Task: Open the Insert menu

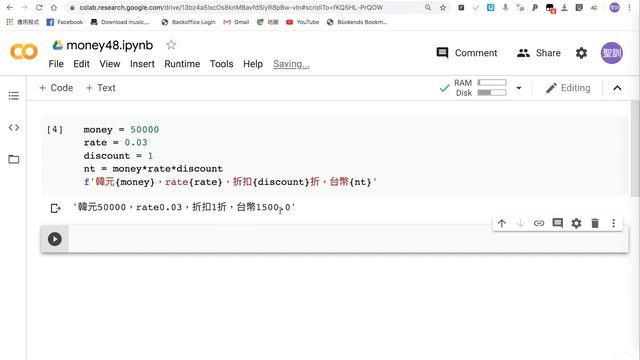Action: tap(142, 64)
